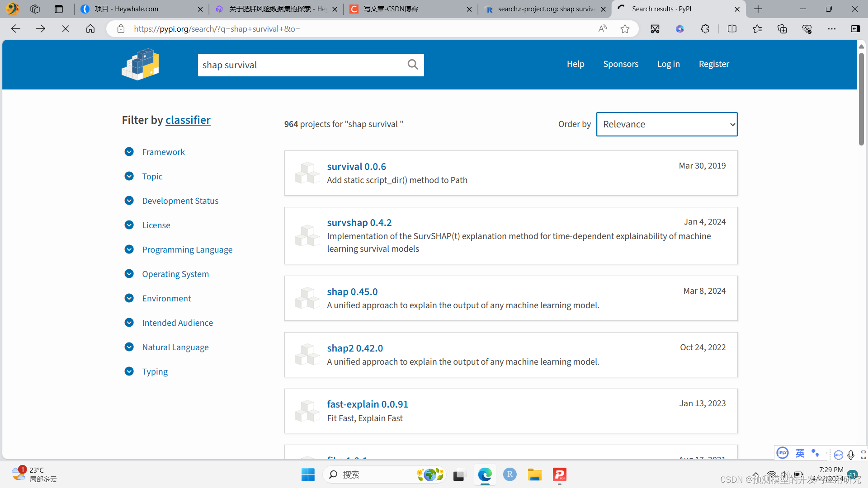Toggle the browser sidebar
This screenshot has height=488, width=868.
(855, 29)
